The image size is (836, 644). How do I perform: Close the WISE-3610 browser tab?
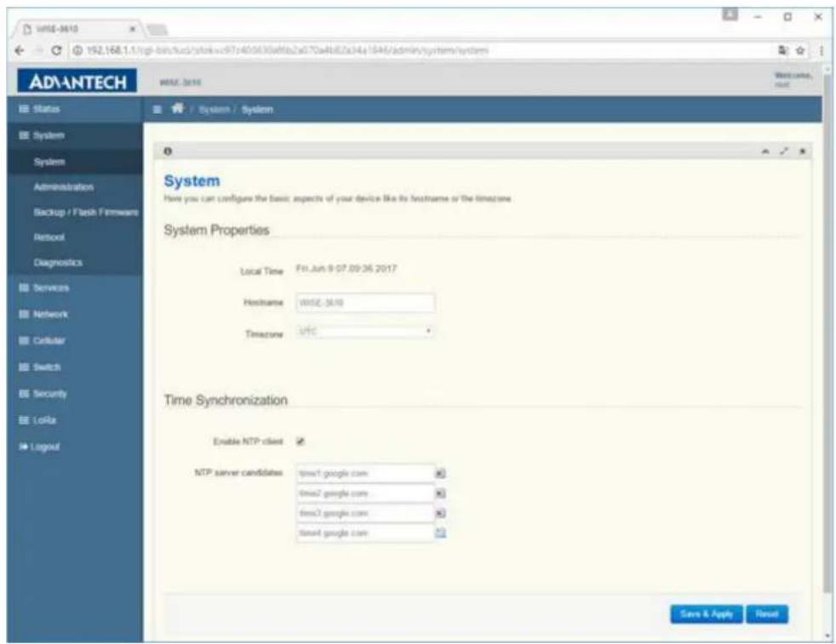[x=133, y=29]
